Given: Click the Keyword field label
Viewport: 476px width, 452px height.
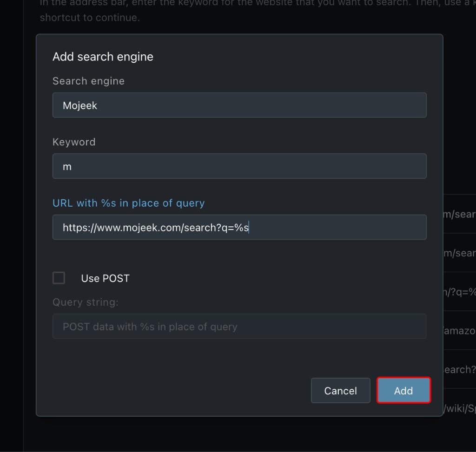Looking at the screenshot, I should (74, 142).
